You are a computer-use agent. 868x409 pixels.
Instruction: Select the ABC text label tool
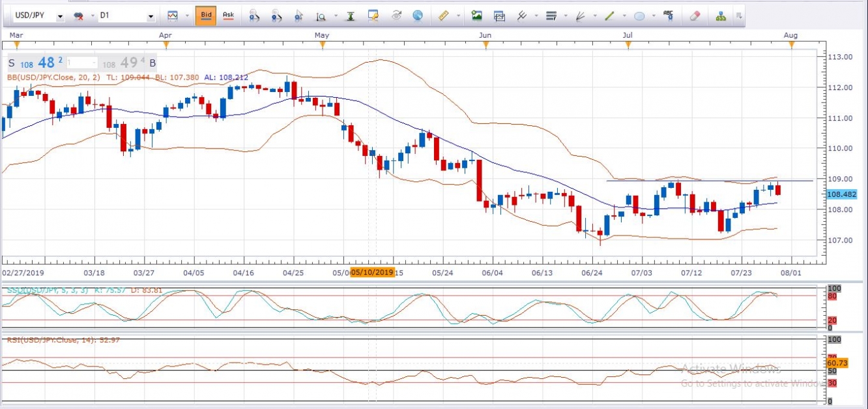(x=669, y=14)
